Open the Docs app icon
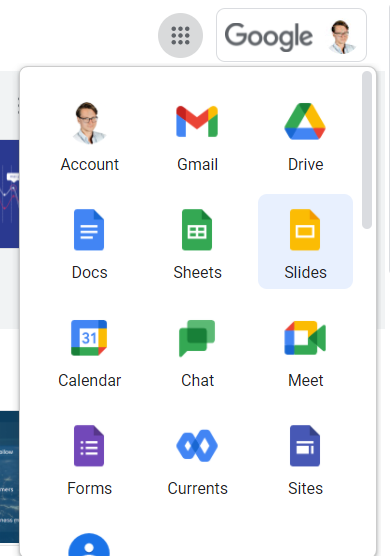 coord(89,230)
